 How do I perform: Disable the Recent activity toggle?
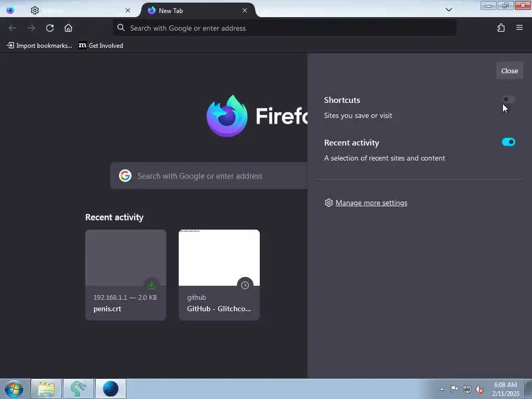508,142
